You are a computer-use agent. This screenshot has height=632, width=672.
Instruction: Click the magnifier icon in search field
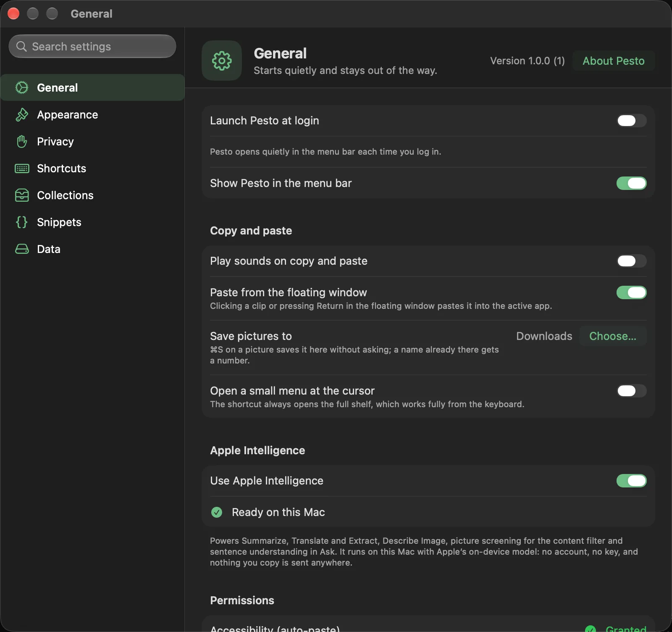tap(21, 46)
